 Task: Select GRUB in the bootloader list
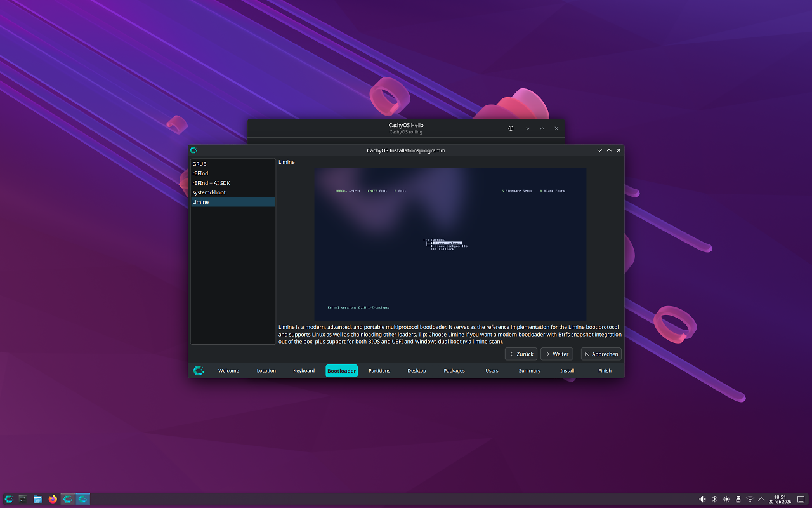233,164
